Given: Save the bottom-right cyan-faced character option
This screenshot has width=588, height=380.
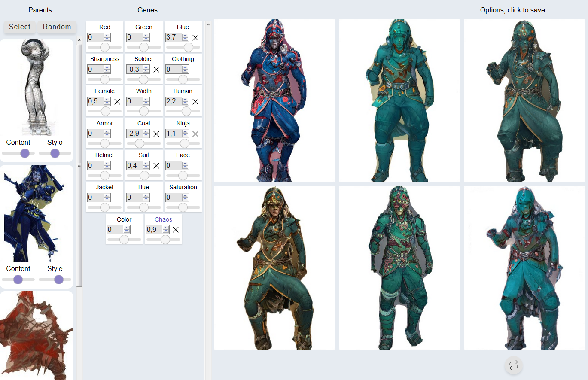Looking at the screenshot, I should click(524, 268).
